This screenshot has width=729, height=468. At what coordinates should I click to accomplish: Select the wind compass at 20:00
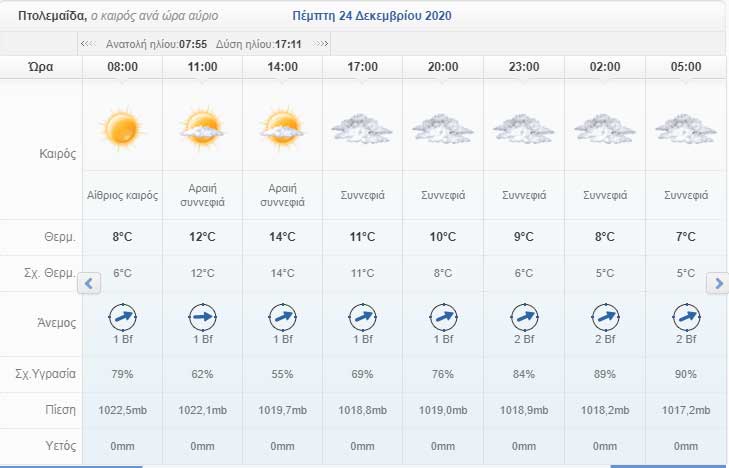click(x=443, y=316)
